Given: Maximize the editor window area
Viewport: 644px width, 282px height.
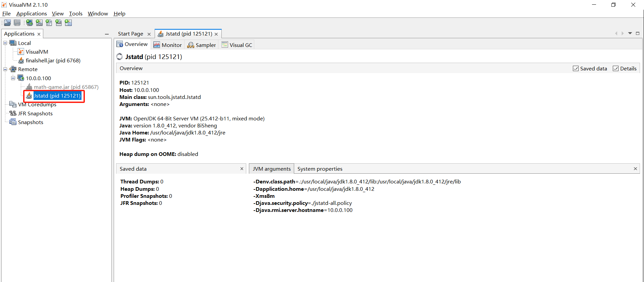Looking at the screenshot, I should [x=638, y=33].
